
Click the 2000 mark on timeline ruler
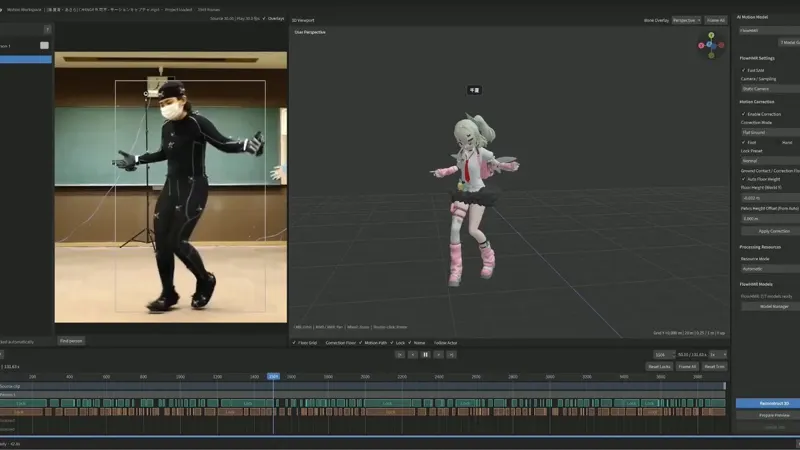pyautogui.click(x=365, y=377)
